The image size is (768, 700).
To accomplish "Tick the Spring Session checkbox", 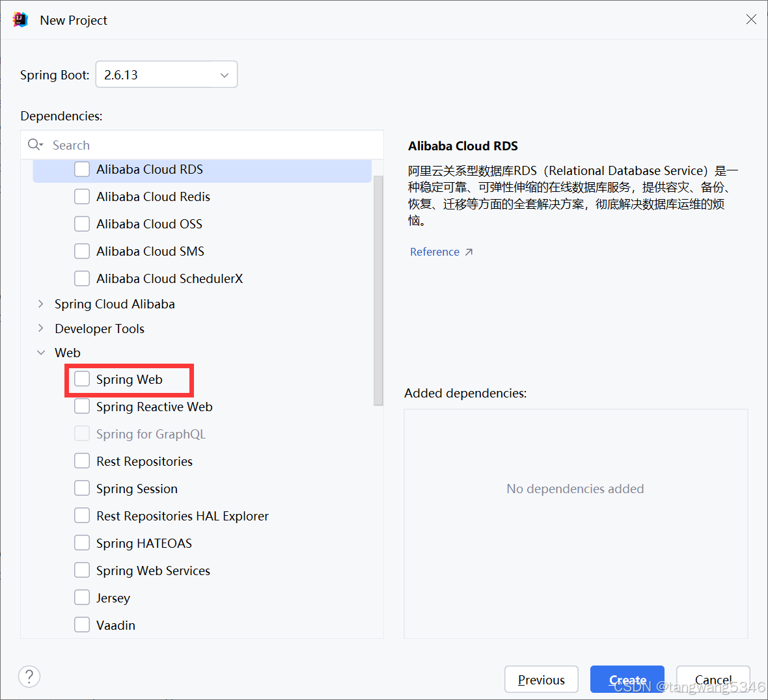I will [x=82, y=489].
